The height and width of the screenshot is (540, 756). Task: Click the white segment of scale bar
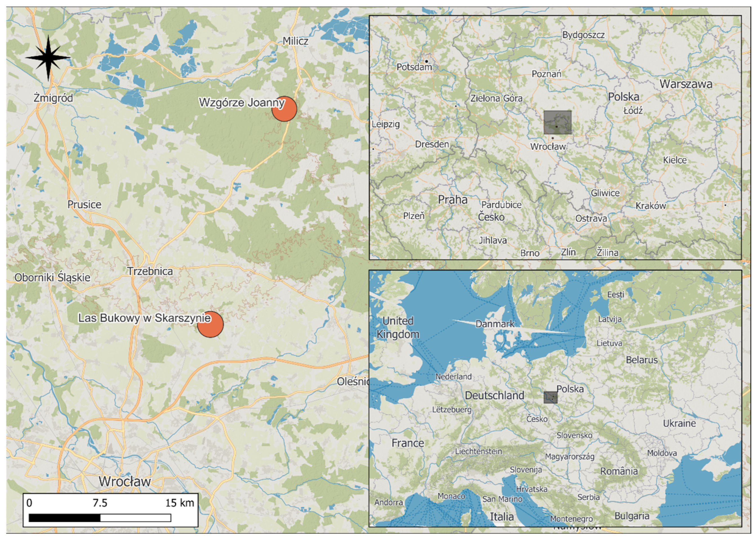[135, 518]
